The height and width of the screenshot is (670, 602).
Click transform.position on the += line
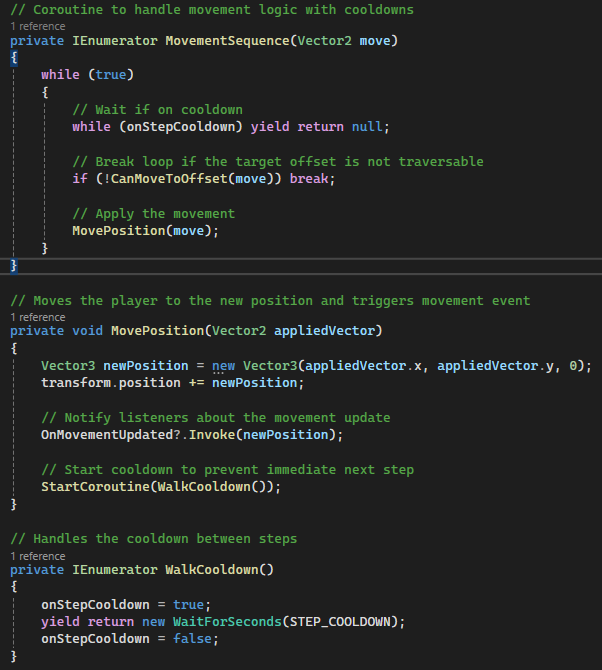click(111, 383)
